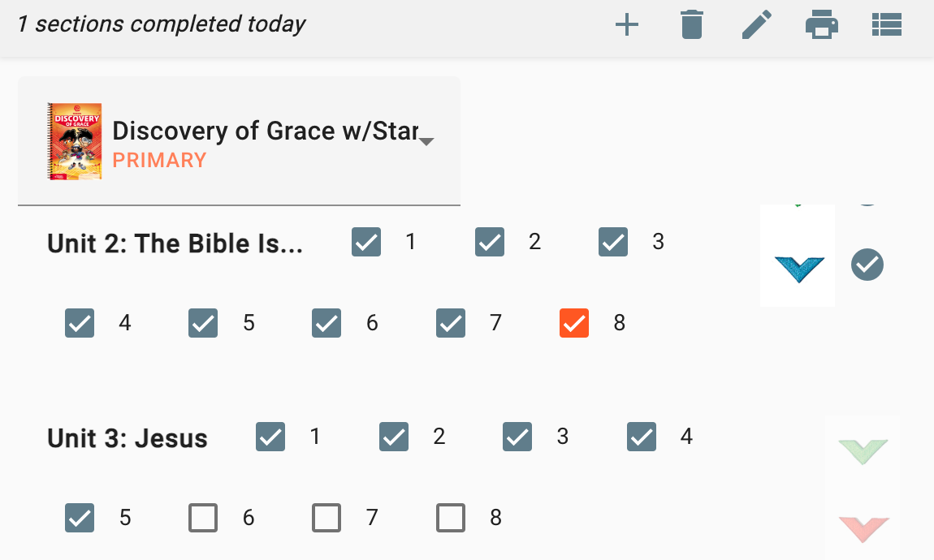The width and height of the screenshot is (934, 560).
Task: Click the plus add icon
Action: pos(626,25)
